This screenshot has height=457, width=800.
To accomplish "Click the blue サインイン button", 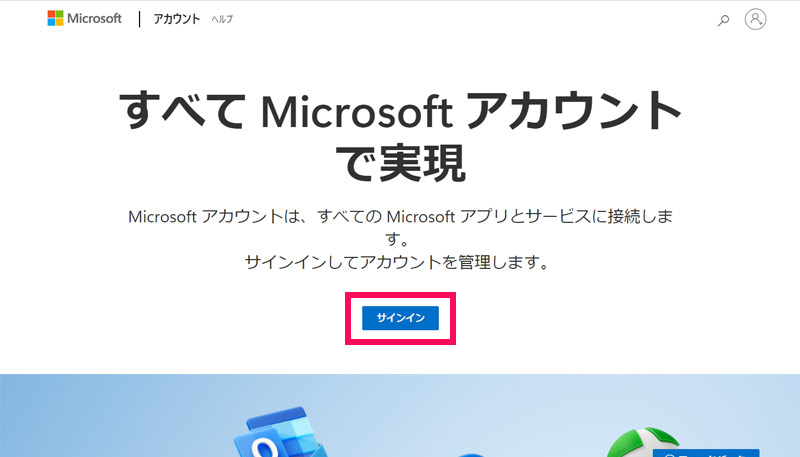I will point(401,318).
